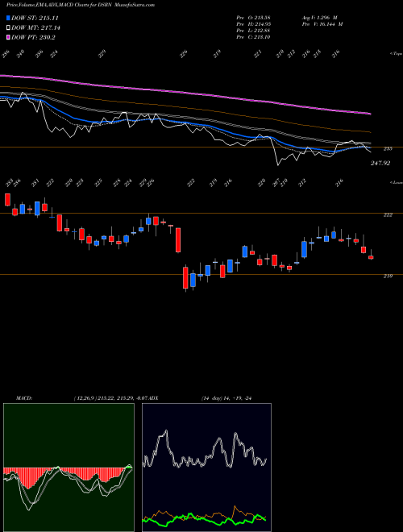Viewport: 403px width, 532px height.
Task: Click the 'Pre H: 214.95' high value
Action: [253, 24]
